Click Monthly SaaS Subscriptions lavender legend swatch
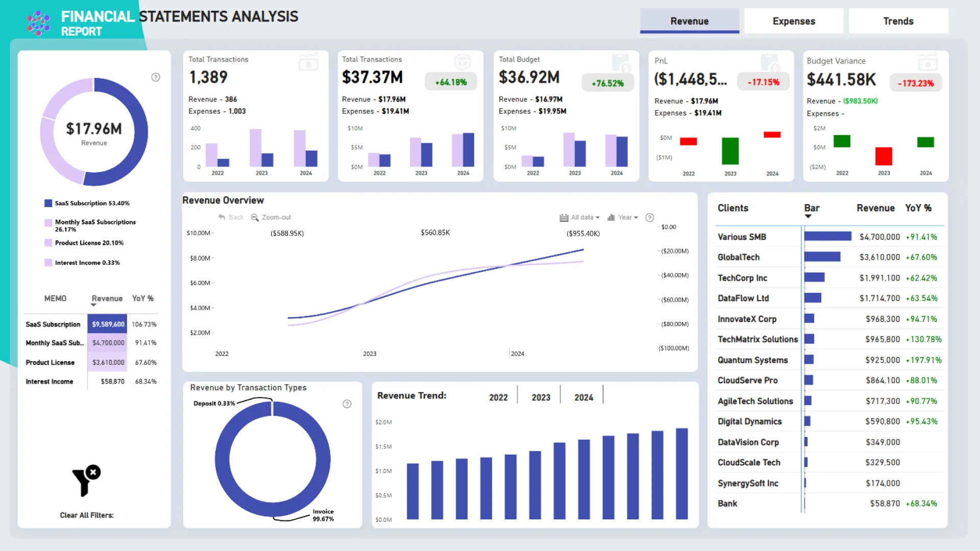The image size is (980, 551). (x=48, y=223)
